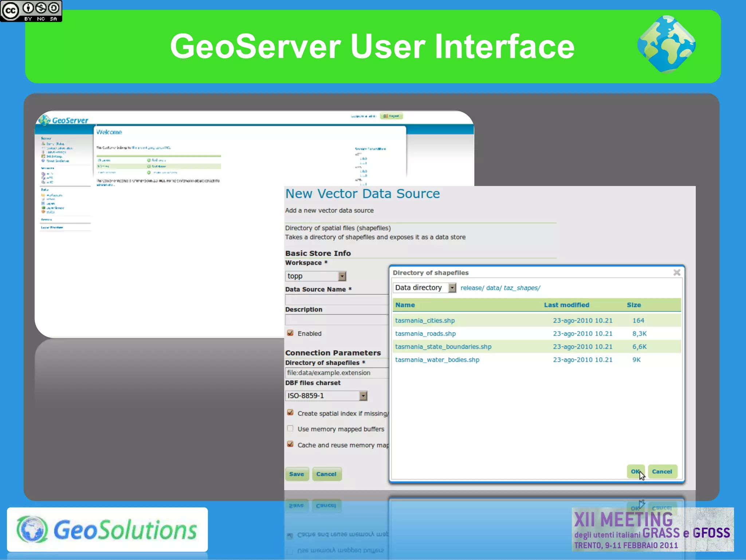Click the date 23-ago-2010 10.21 for tasmania_water_bodies.shp
Viewport: 746px width, 560px height.
click(583, 360)
